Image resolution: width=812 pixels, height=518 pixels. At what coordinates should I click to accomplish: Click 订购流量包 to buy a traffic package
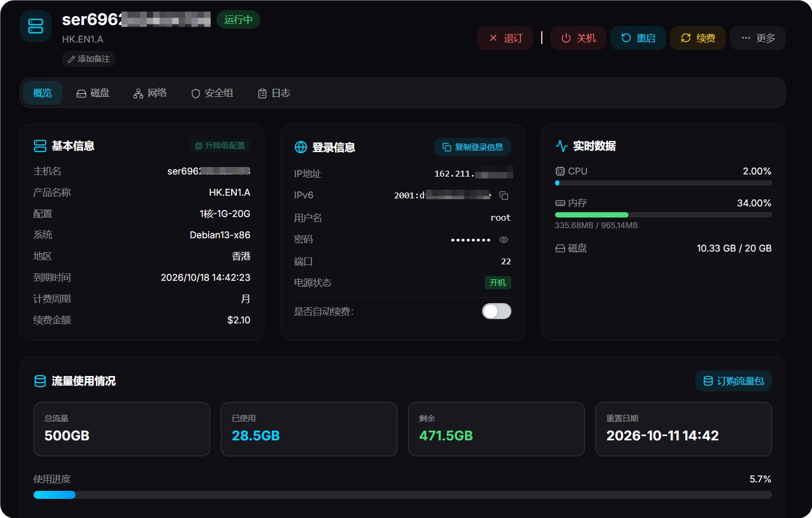(733, 381)
